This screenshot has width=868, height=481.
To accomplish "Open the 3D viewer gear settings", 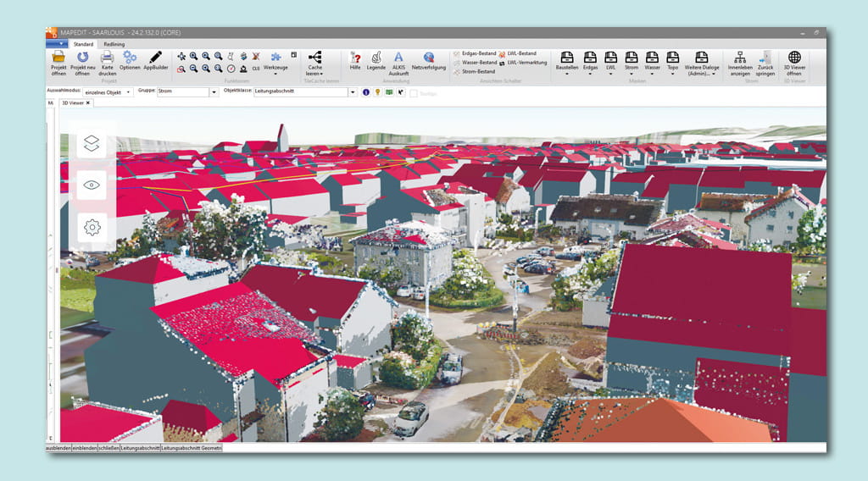I will pos(92,226).
